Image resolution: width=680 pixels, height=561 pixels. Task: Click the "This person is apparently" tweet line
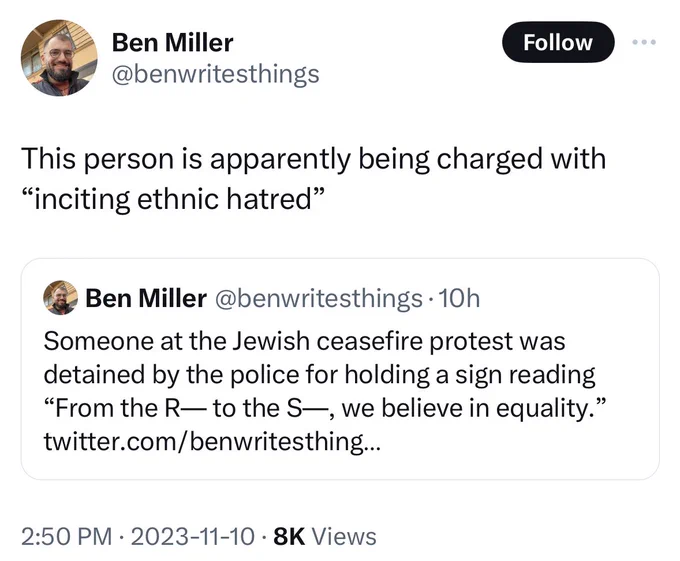click(313, 160)
